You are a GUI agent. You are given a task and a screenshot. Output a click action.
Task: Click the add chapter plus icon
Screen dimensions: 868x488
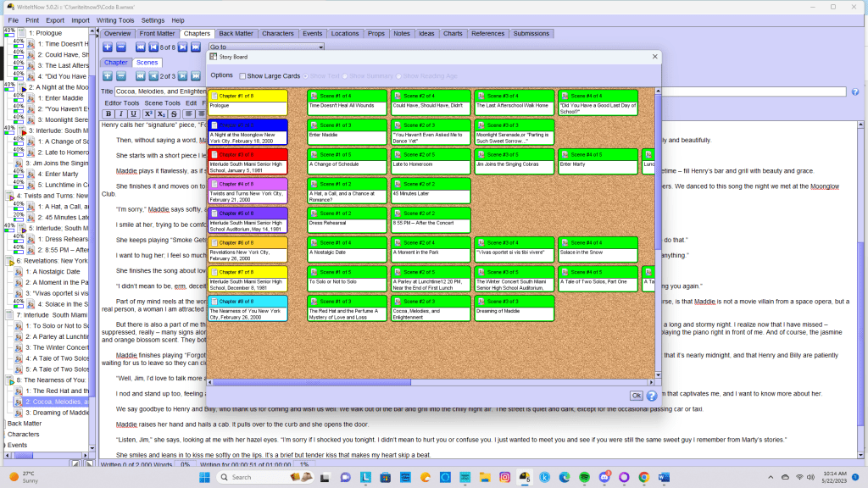tap(108, 47)
